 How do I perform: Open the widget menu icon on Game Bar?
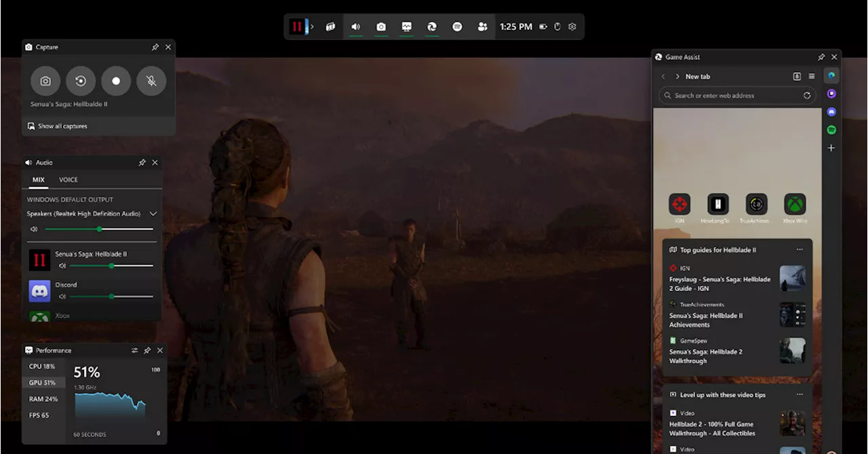click(330, 26)
